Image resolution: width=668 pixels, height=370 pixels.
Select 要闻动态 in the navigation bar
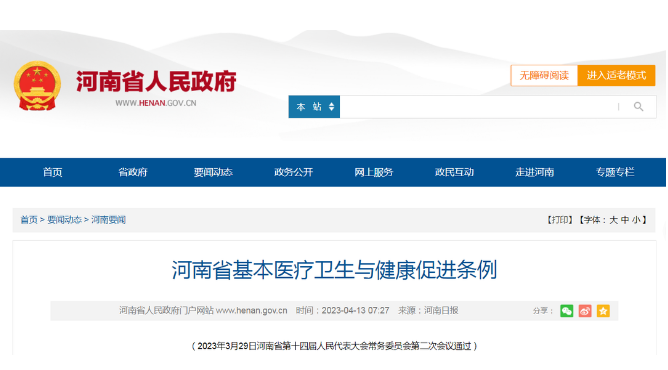pos(213,172)
